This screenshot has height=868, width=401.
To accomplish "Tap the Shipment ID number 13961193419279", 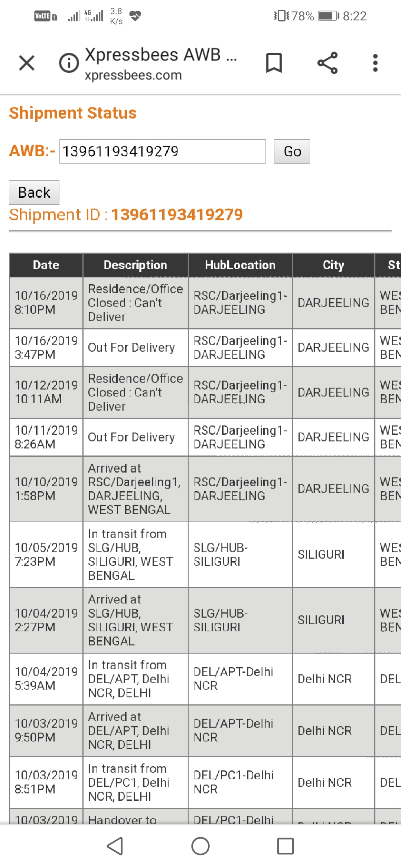I will pyautogui.click(x=177, y=215).
